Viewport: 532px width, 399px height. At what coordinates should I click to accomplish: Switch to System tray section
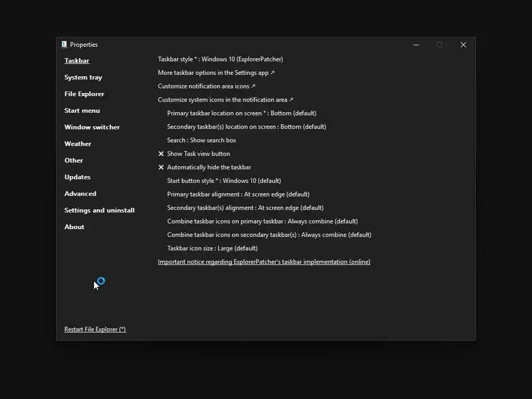pos(83,77)
